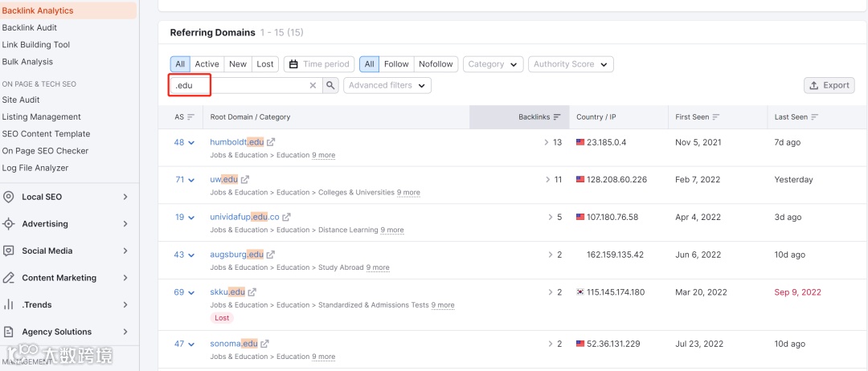Open external link icon for augsburg.edu

pos(270,255)
